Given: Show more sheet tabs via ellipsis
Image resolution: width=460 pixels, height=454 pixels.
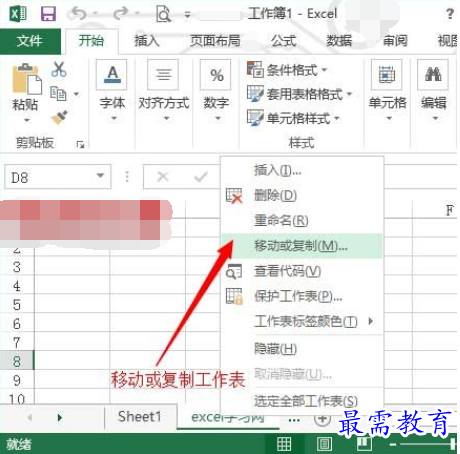Looking at the screenshot, I should 294,420.
